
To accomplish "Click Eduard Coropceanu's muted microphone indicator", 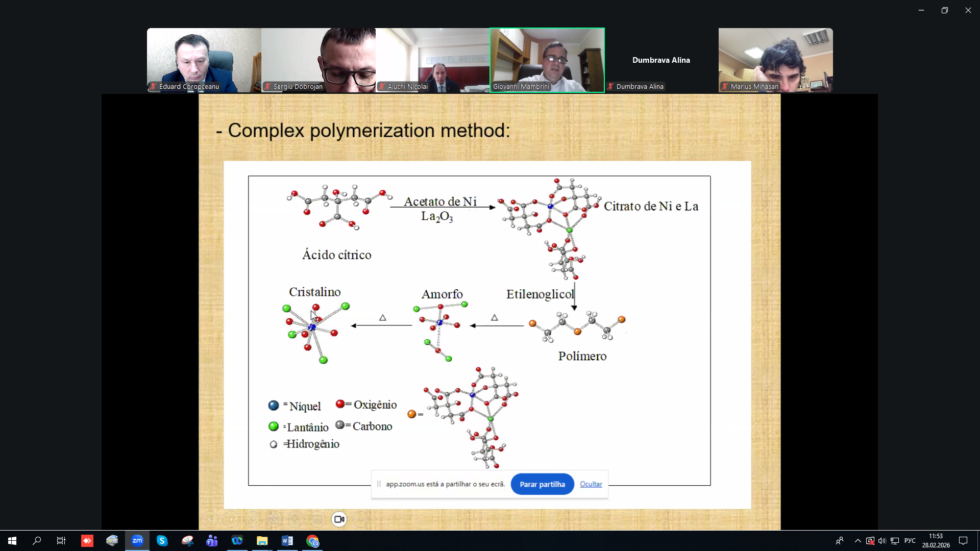I will (153, 87).
